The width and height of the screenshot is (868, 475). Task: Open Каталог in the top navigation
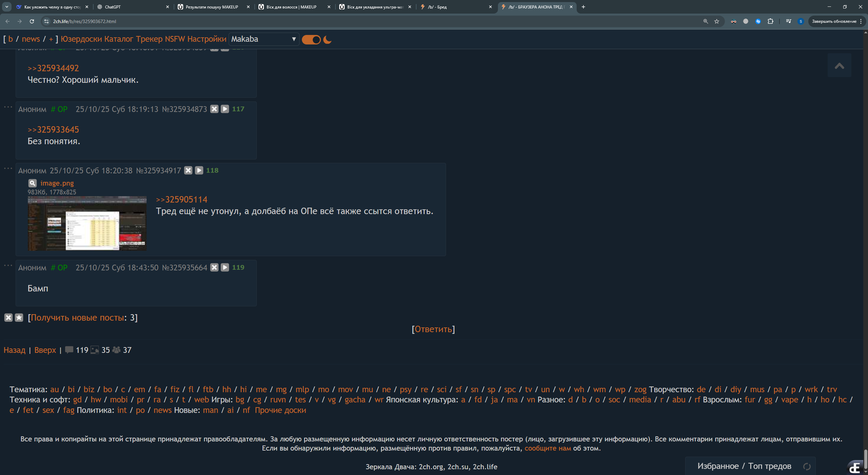119,39
